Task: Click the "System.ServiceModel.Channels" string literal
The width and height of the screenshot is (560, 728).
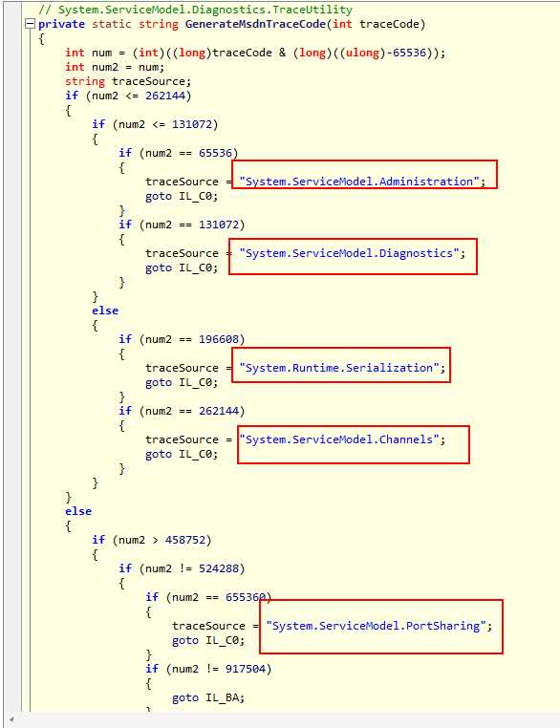Action: (x=339, y=439)
